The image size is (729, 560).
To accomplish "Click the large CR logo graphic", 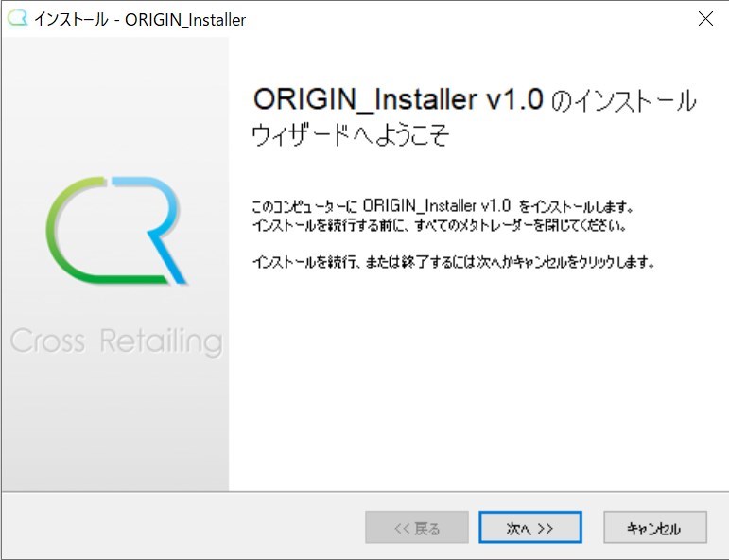I will (116, 230).
